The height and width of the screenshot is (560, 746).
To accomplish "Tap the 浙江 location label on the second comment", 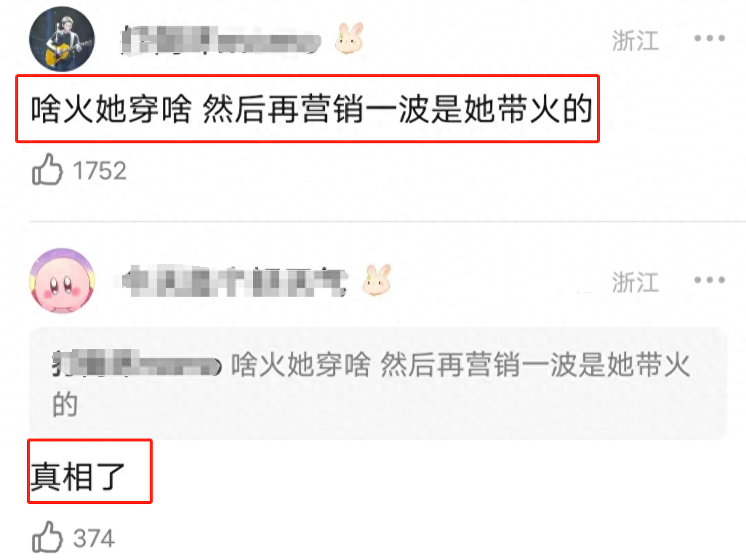I will pyautogui.click(x=635, y=282).
